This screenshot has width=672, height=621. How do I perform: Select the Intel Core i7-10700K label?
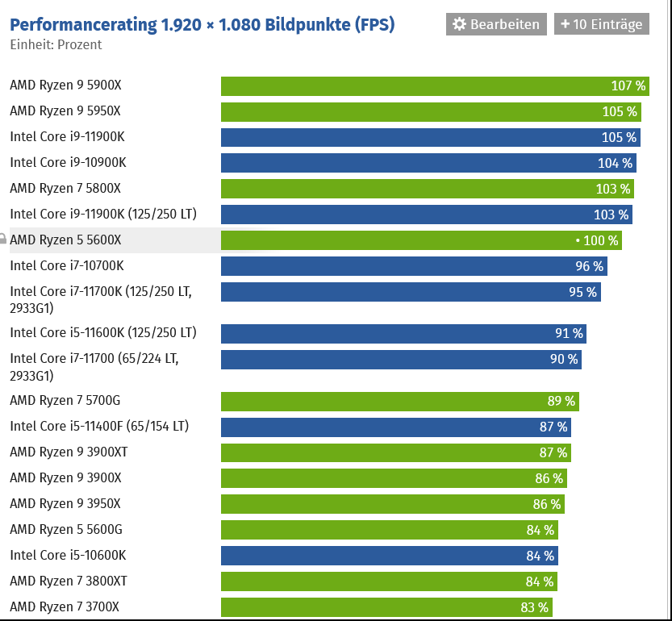[67, 265]
